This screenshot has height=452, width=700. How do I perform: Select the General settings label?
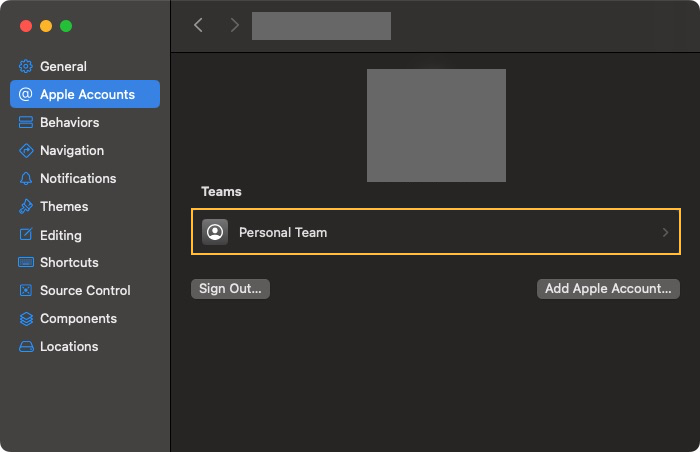point(63,67)
